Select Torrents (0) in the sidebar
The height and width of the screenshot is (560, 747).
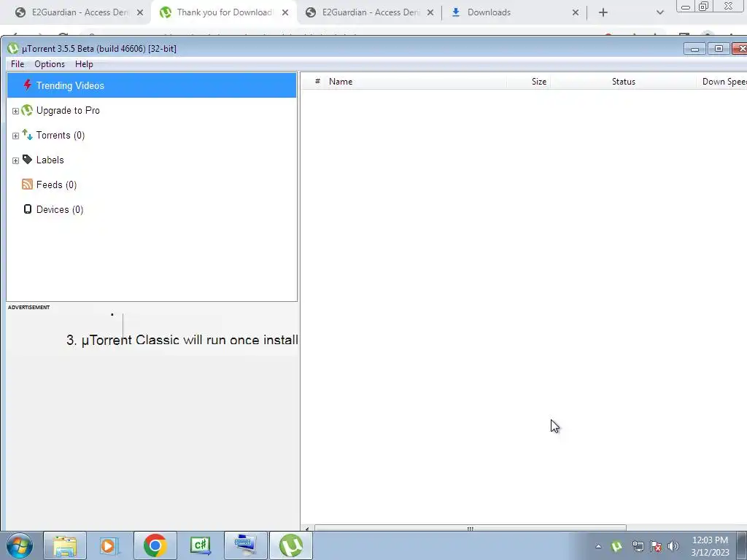click(61, 135)
